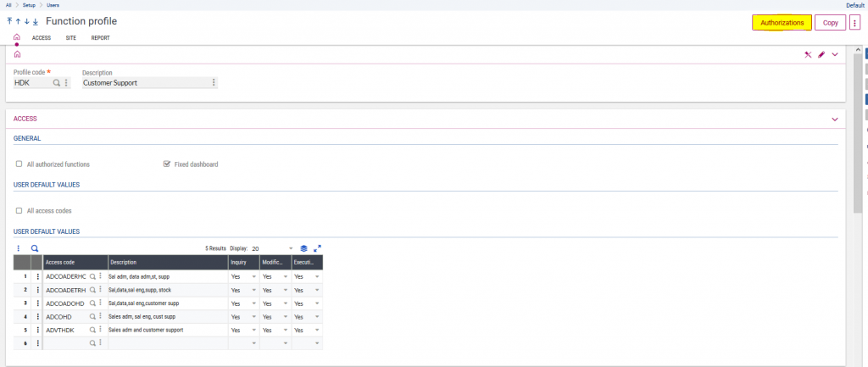This screenshot has height=367, width=868.
Task: Click the pencil edit icon in header panel
Action: [x=821, y=54]
